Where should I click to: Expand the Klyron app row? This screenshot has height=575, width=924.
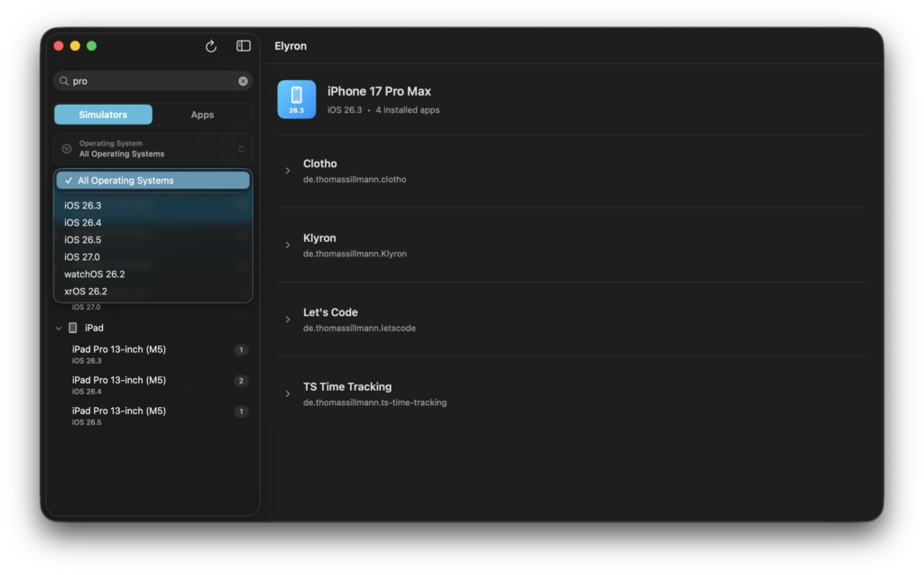click(288, 246)
